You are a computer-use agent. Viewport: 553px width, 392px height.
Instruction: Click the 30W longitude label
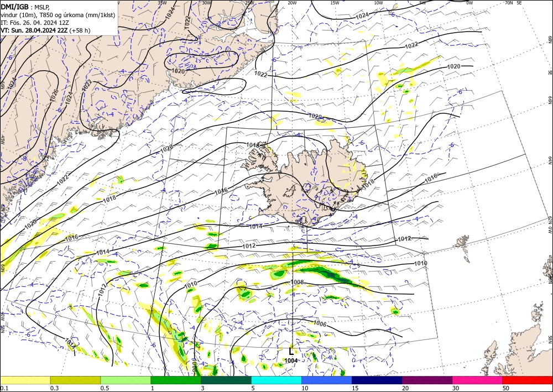[x=207, y=2]
